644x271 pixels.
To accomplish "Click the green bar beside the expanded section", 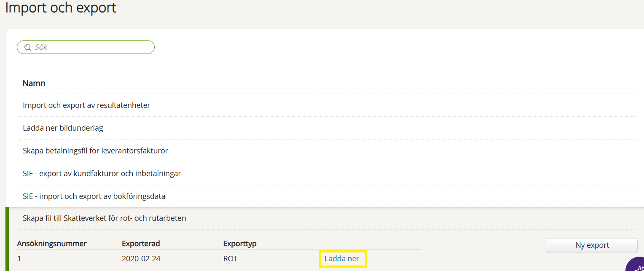I will (x=7, y=239).
